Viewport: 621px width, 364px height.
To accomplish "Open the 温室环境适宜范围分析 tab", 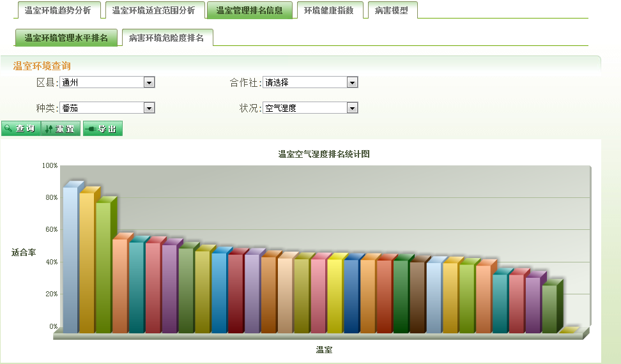I will pos(153,11).
